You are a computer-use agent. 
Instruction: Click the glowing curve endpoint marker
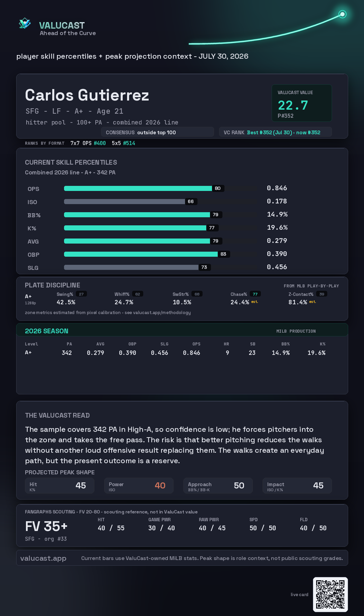342,14
